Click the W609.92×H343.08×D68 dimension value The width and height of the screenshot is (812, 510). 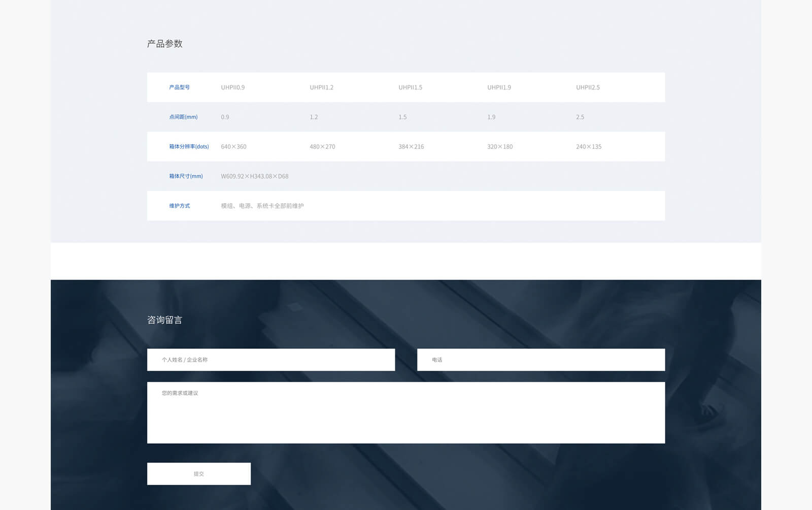[x=255, y=176]
